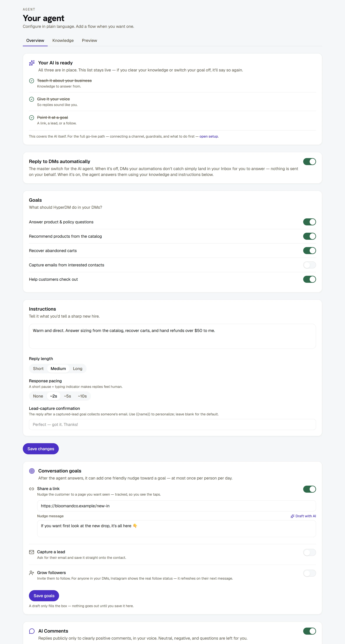
Task: Enable the Grow followers goal
Action: [309, 573]
